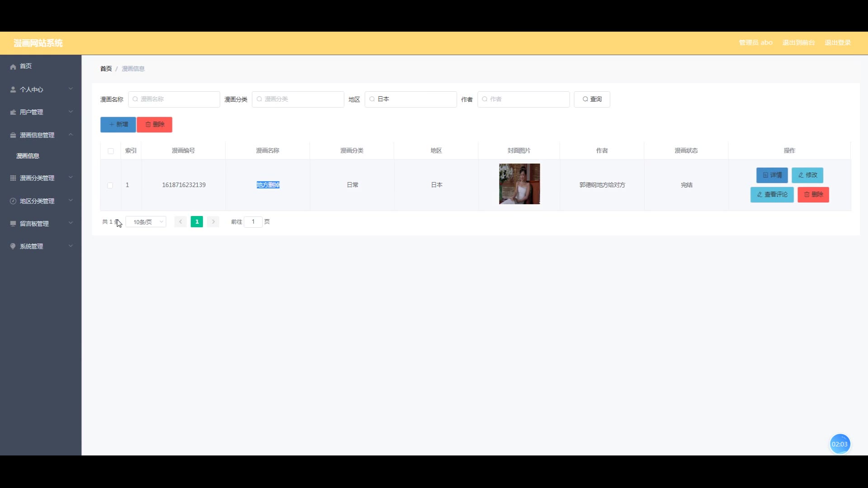Image resolution: width=868 pixels, height=488 pixels.
Task: Click the 个人中心 user icon
Action: coord(13,89)
